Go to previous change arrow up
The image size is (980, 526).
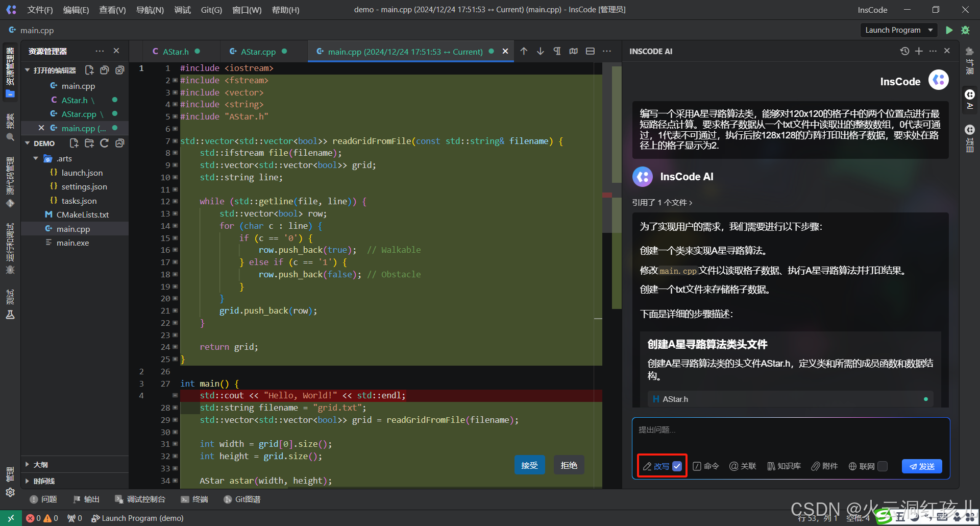click(x=524, y=51)
